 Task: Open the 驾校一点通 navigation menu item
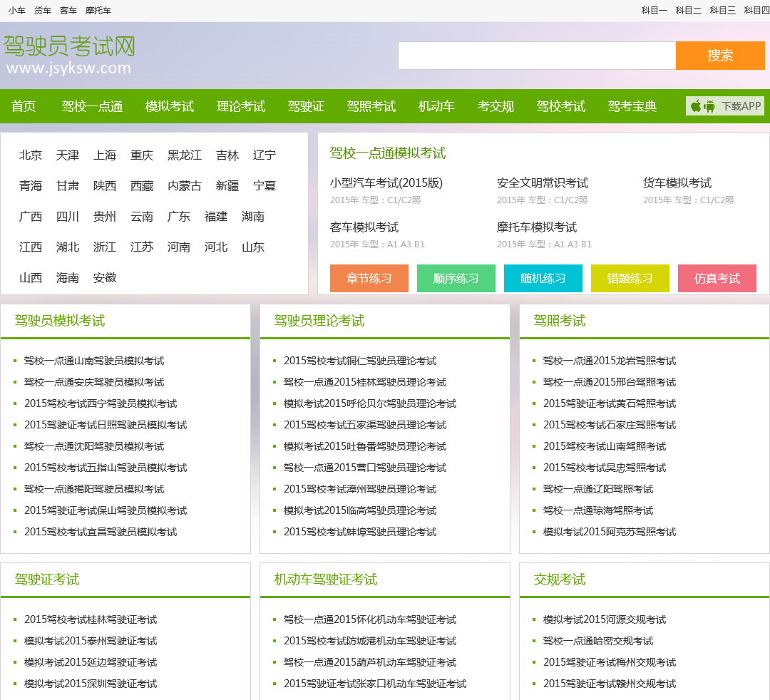pyautogui.click(x=92, y=106)
